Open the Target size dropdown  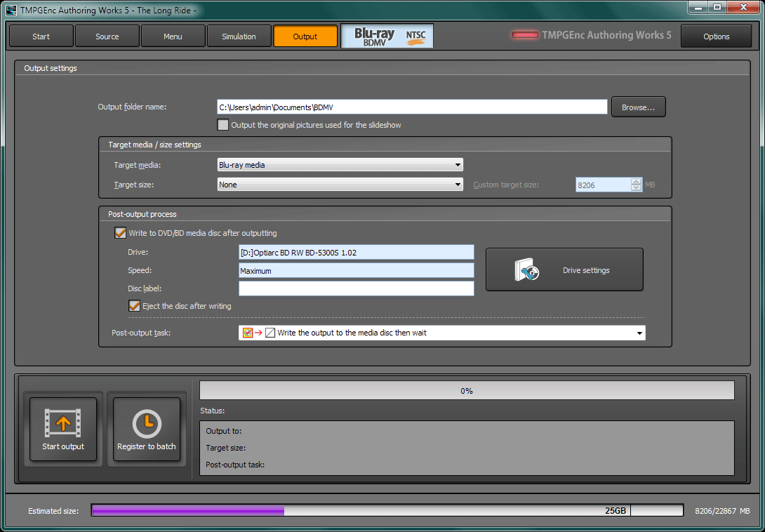pos(458,184)
